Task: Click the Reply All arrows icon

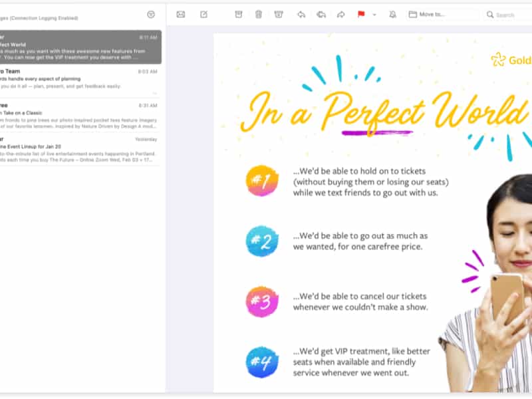Action: tap(321, 14)
